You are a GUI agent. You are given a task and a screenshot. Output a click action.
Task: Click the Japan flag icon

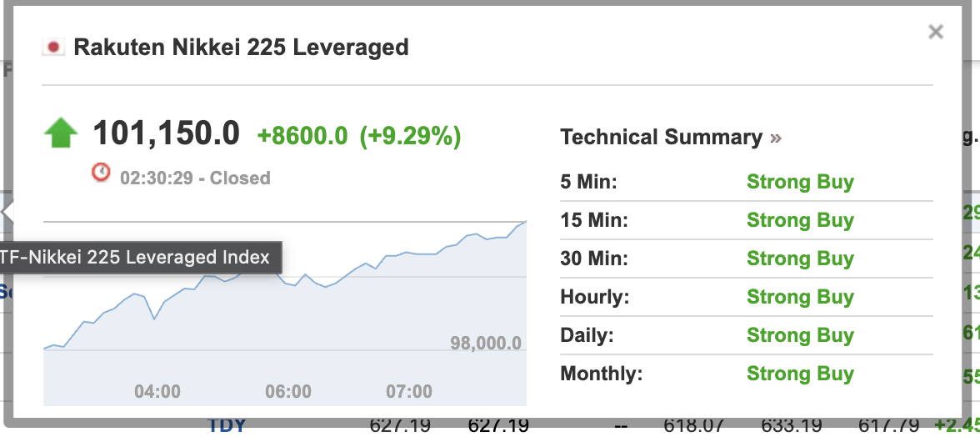pos(53,48)
